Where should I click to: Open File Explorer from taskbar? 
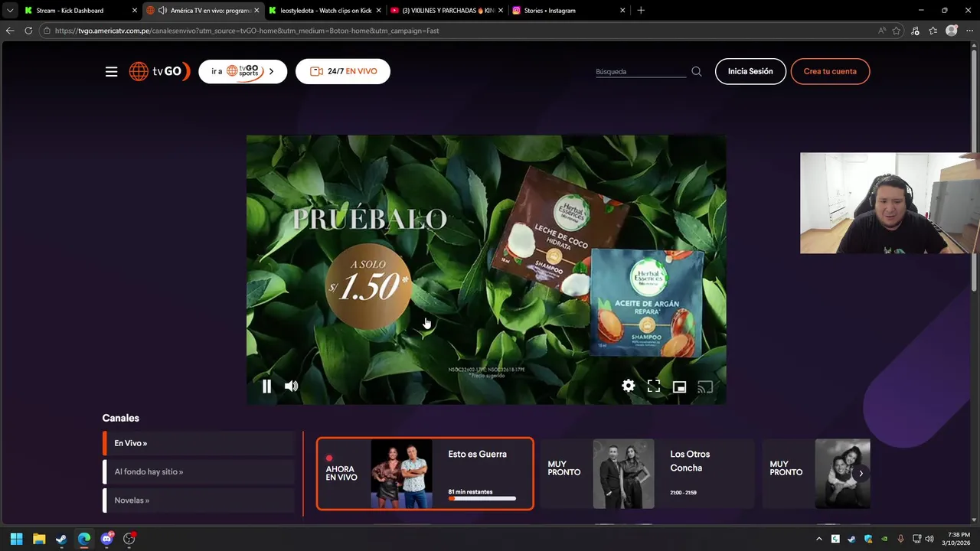pos(39,539)
